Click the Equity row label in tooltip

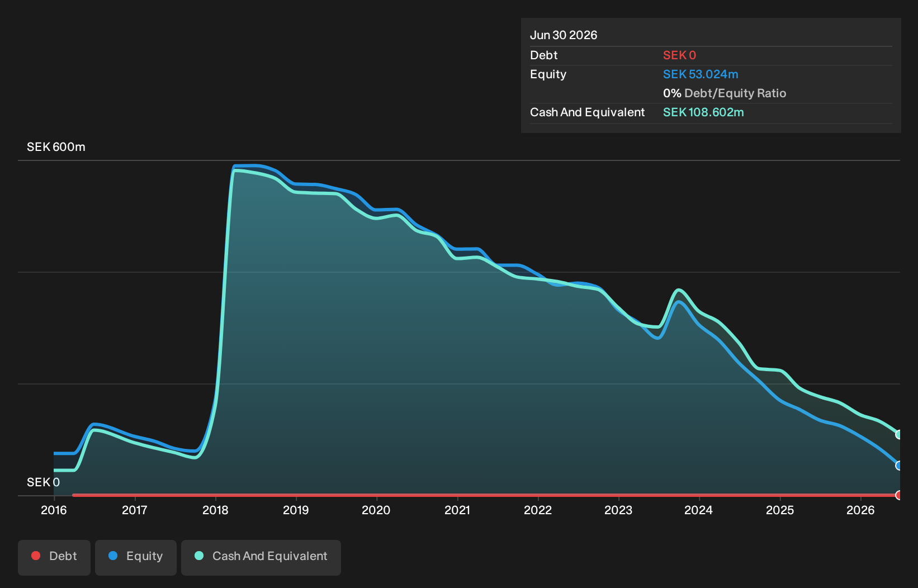(x=548, y=74)
